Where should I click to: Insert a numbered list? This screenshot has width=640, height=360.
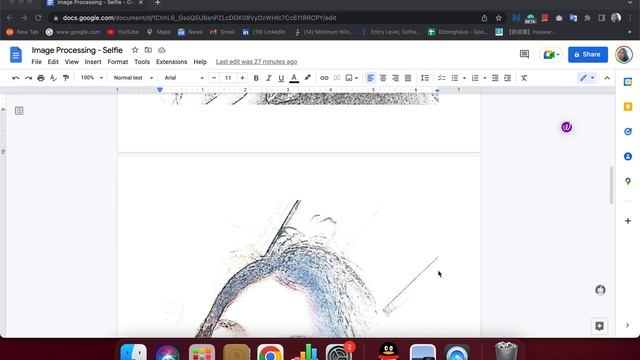pos(475,78)
